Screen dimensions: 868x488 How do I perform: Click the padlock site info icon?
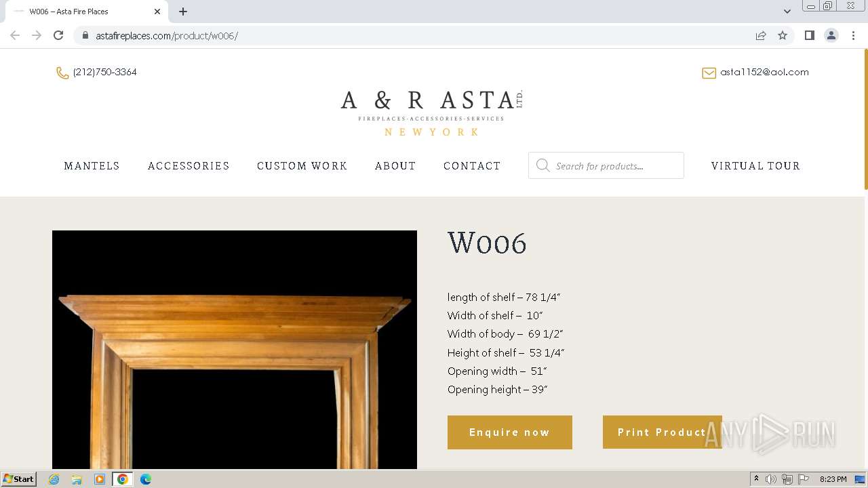tap(85, 35)
